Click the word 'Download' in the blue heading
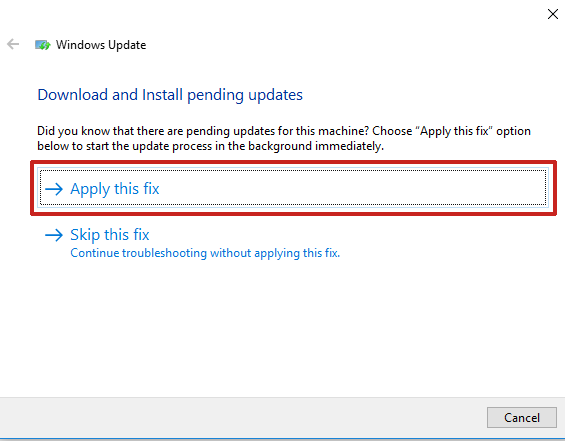Image resolution: width=565 pixels, height=441 pixels. (73, 95)
